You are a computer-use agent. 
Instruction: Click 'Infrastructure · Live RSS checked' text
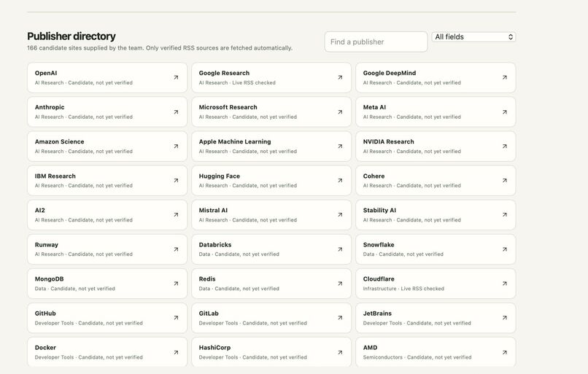tap(403, 289)
